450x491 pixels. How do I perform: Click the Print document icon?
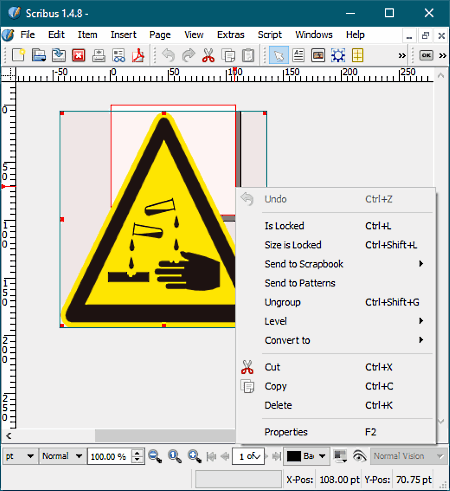pos(99,55)
